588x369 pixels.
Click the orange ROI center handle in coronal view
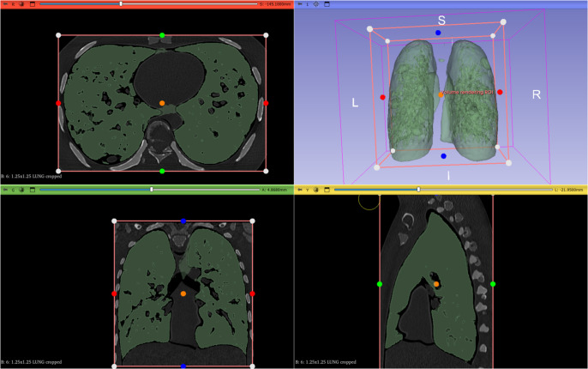(x=183, y=293)
